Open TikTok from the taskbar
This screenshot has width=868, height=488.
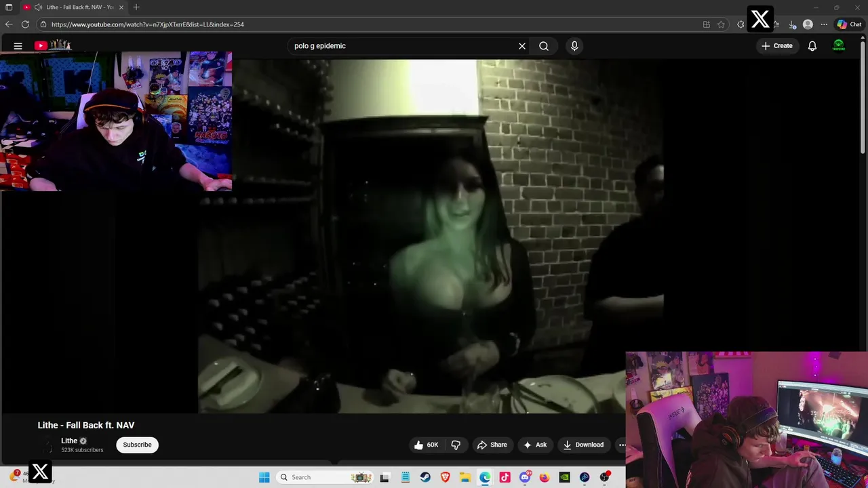tap(505, 477)
